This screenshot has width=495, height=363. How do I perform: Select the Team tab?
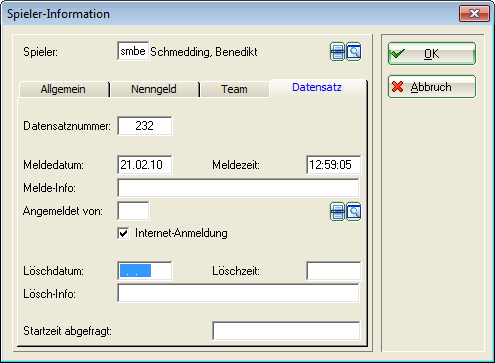[x=234, y=89]
